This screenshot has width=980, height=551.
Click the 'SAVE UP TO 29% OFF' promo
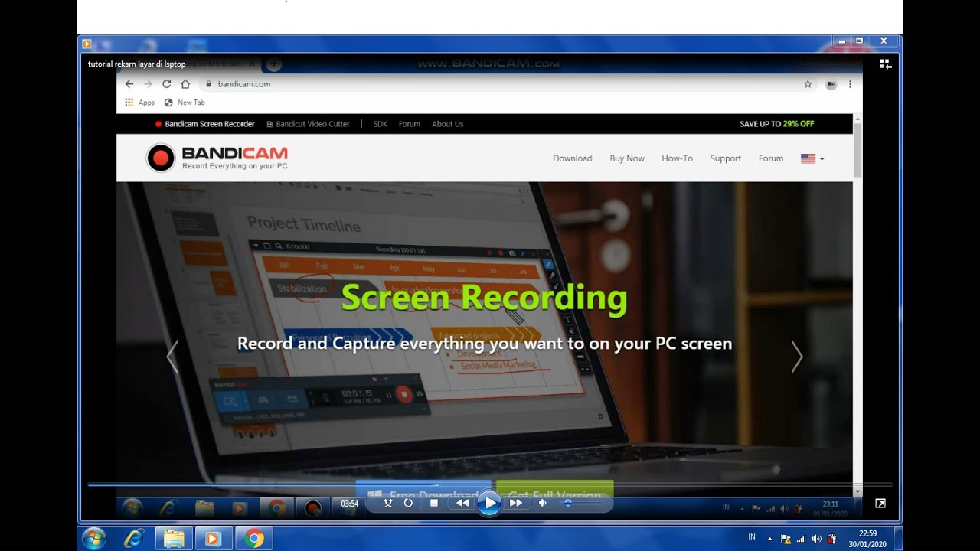click(777, 124)
